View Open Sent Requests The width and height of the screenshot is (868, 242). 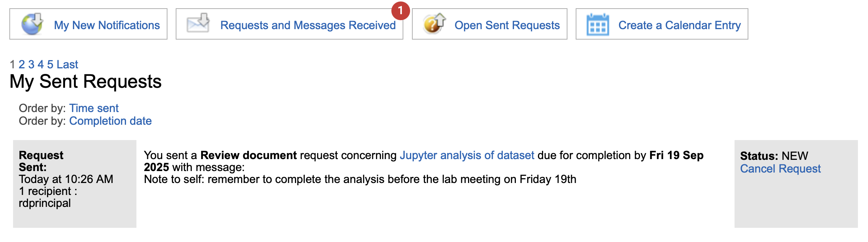[507, 25]
